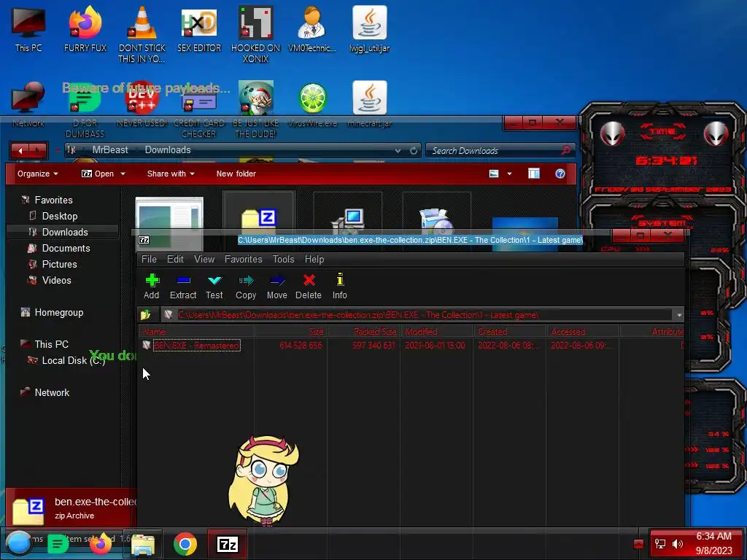Click the Extract icon in 7-Zip
This screenshot has height=560, width=747.
pos(183,286)
